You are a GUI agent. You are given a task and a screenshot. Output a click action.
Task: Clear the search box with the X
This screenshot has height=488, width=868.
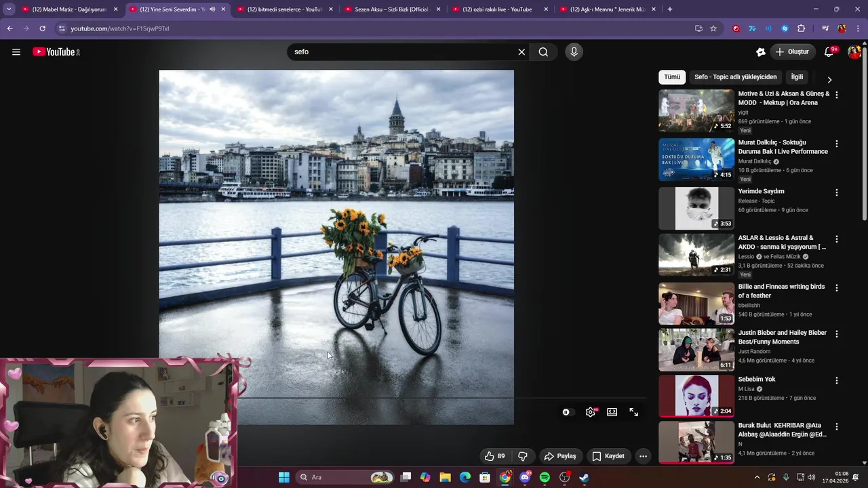pyautogui.click(x=521, y=52)
